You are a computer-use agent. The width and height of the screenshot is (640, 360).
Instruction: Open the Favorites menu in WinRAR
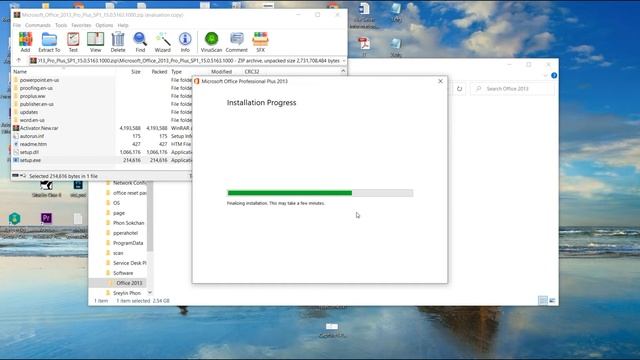81,25
